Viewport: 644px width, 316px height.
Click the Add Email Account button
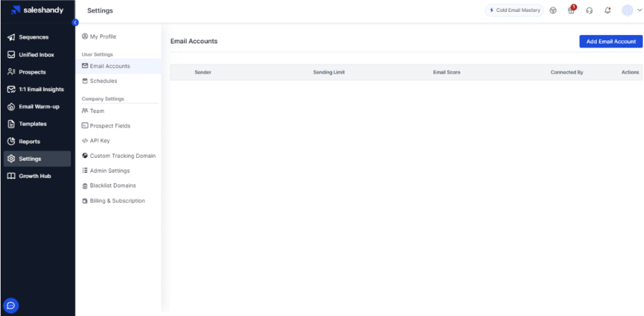(611, 41)
